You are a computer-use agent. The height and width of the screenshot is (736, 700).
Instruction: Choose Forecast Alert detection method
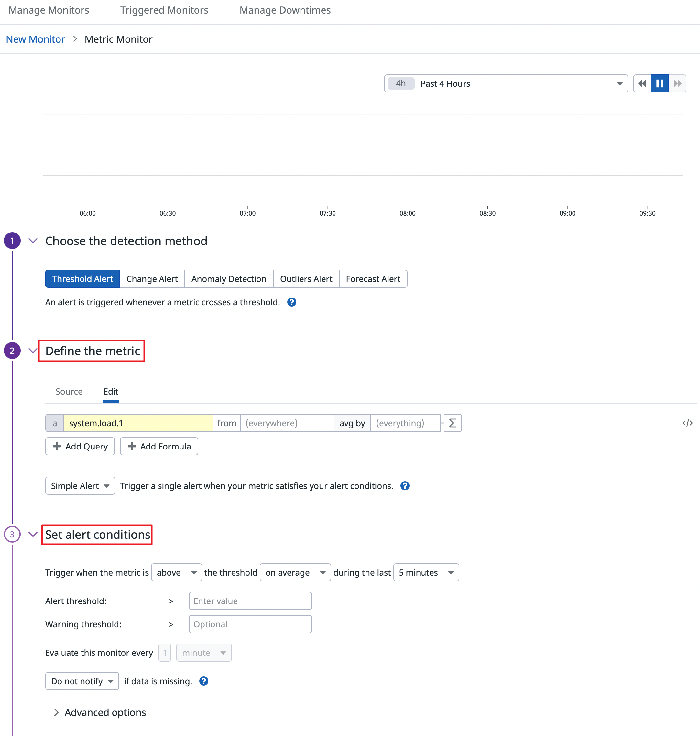coord(373,279)
